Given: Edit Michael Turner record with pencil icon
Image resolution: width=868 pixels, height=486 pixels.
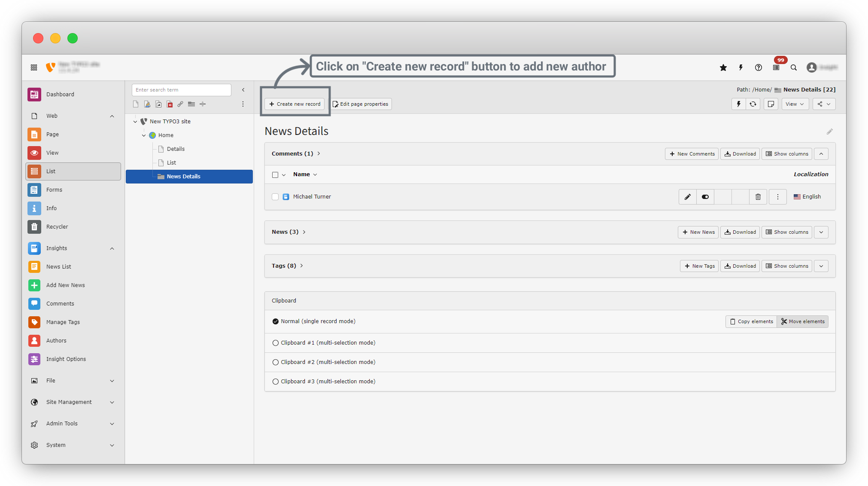Looking at the screenshot, I should pyautogui.click(x=687, y=197).
